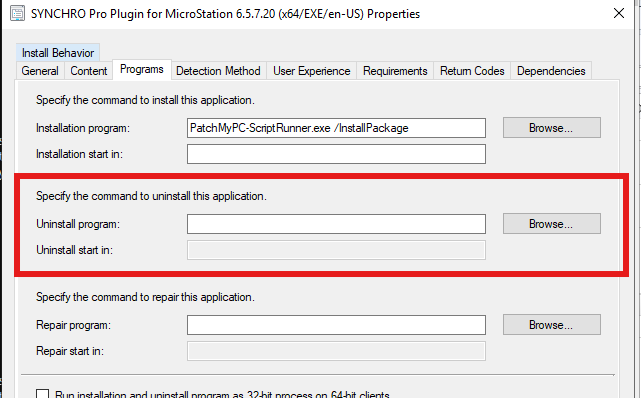Switch to the General tab
The height and width of the screenshot is (398, 641).
point(40,71)
